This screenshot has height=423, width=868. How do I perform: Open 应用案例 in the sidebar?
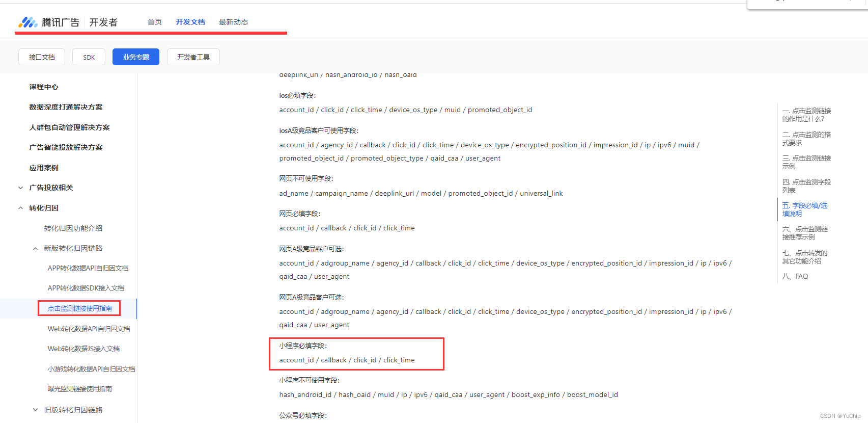click(44, 168)
